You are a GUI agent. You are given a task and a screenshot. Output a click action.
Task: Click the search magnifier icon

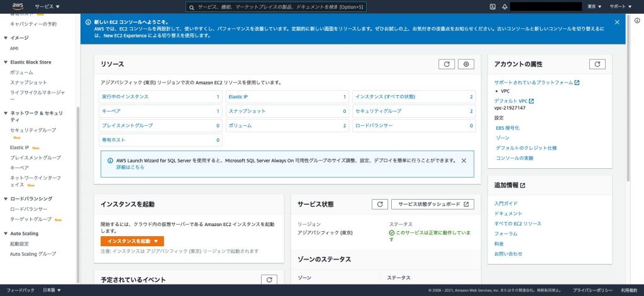[x=191, y=8]
